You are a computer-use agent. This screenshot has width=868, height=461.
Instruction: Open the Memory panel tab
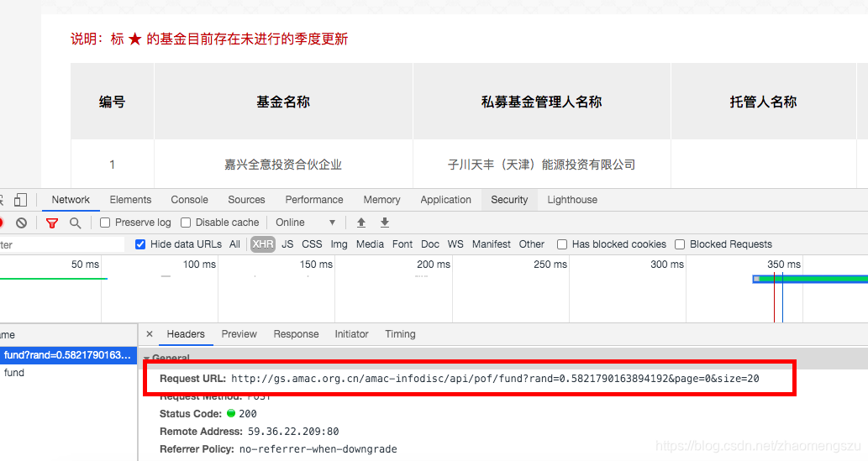pyautogui.click(x=381, y=200)
